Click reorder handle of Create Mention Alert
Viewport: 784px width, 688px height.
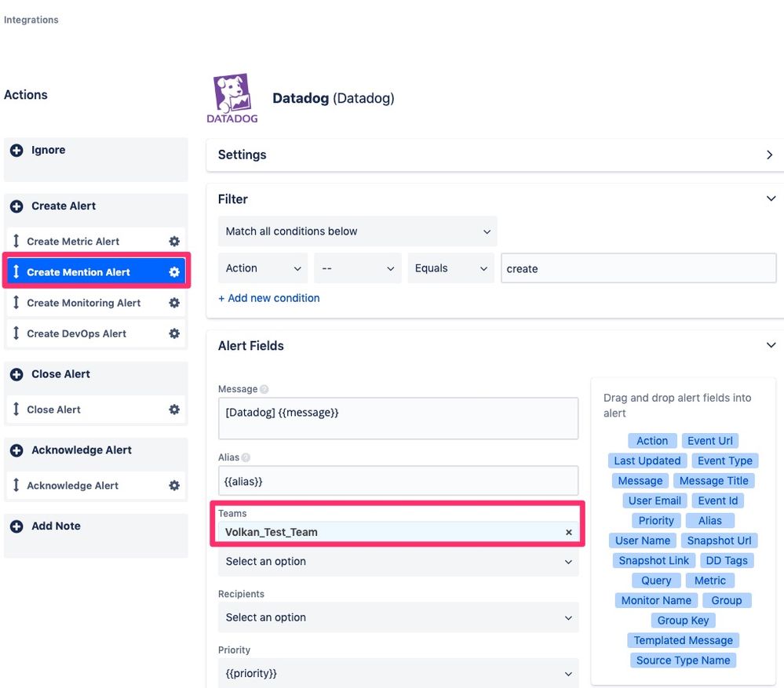click(x=16, y=271)
